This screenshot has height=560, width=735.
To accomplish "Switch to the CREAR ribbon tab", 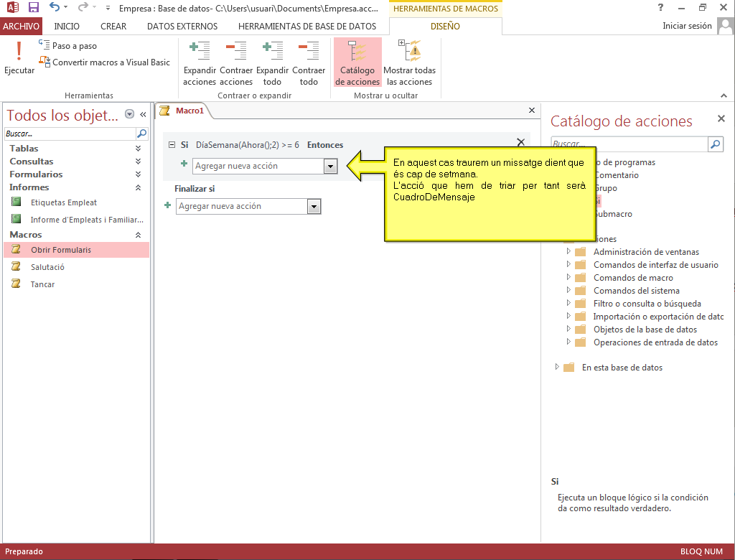I will click(113, 27).
